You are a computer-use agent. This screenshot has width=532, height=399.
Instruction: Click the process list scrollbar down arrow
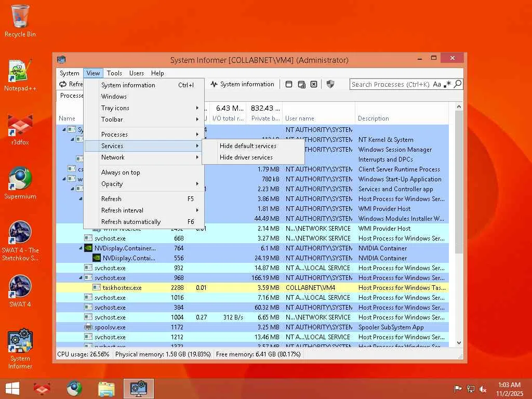[x=459, y=343]
